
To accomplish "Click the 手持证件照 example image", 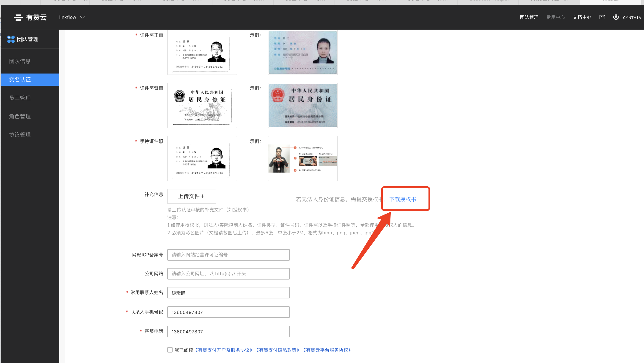I will point(303,159).
